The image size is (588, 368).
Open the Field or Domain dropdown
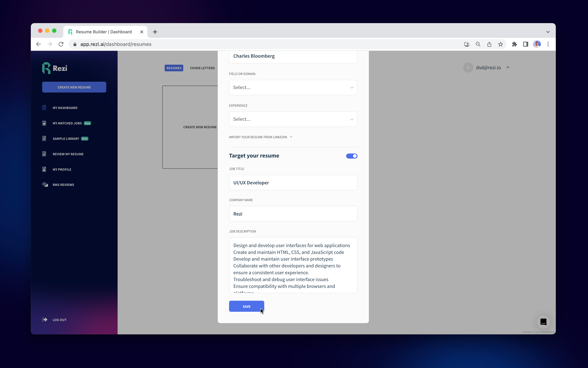293,87
